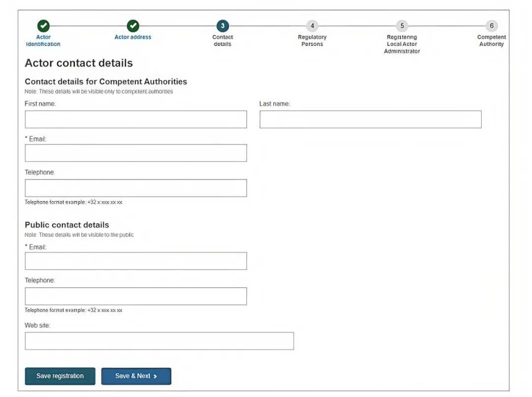532x397 pixels.
Task: Select the Competent Authority step label
Action: pos(491,40)
